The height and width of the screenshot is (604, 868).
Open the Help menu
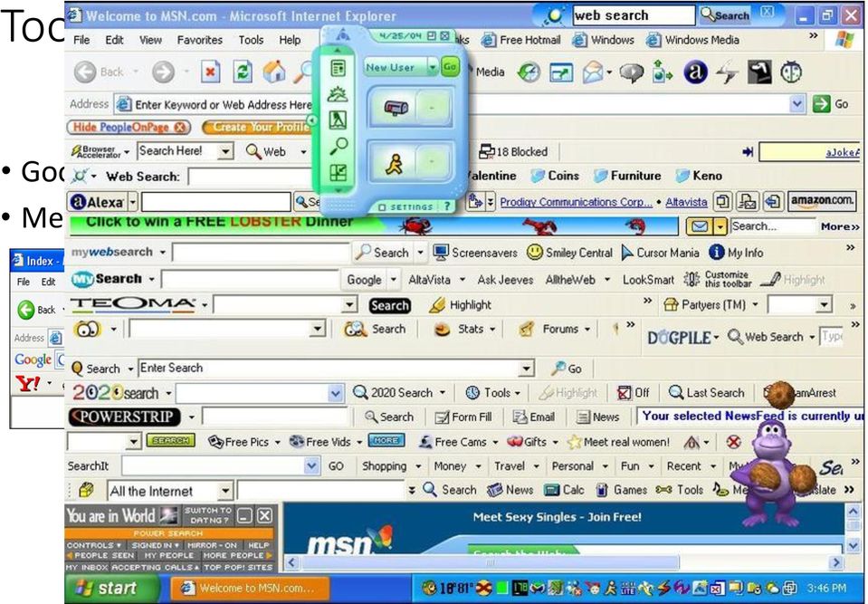pyautogui.click(x=290, y=40)
